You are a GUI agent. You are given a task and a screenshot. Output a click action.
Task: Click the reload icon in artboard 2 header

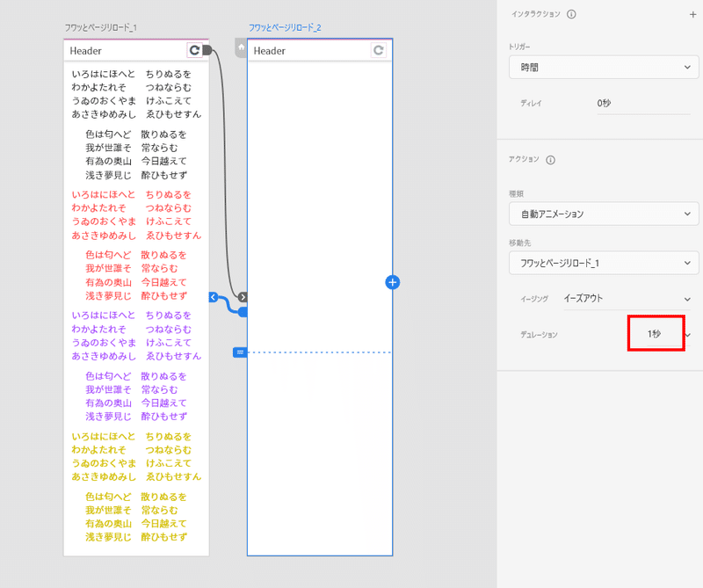coord(378,50)
